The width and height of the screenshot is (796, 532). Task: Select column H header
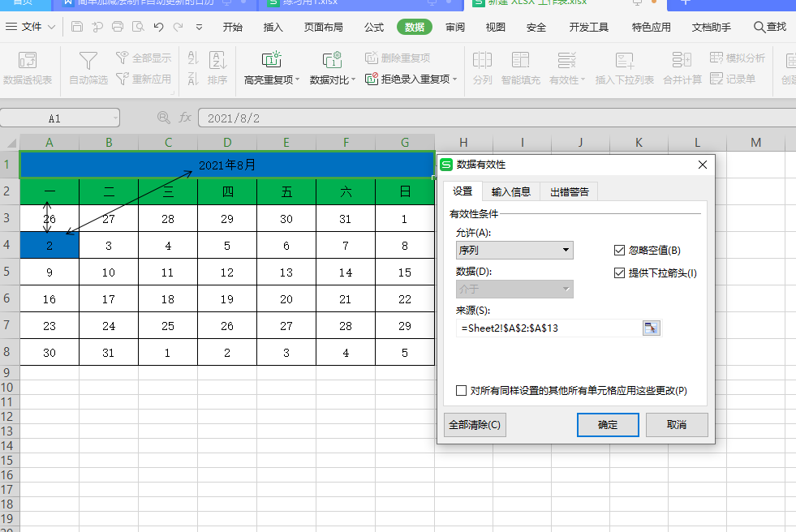click(463, 143)
